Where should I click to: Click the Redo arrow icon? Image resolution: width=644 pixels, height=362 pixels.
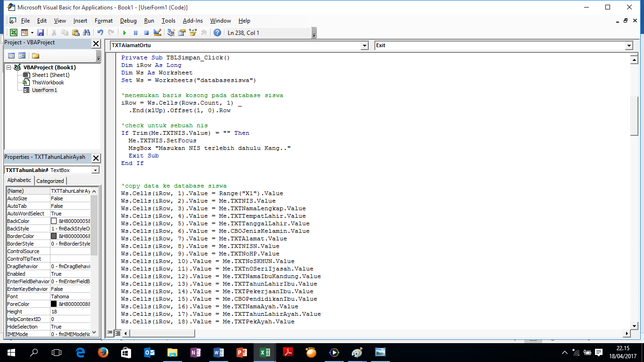click(x=111, y=33)
